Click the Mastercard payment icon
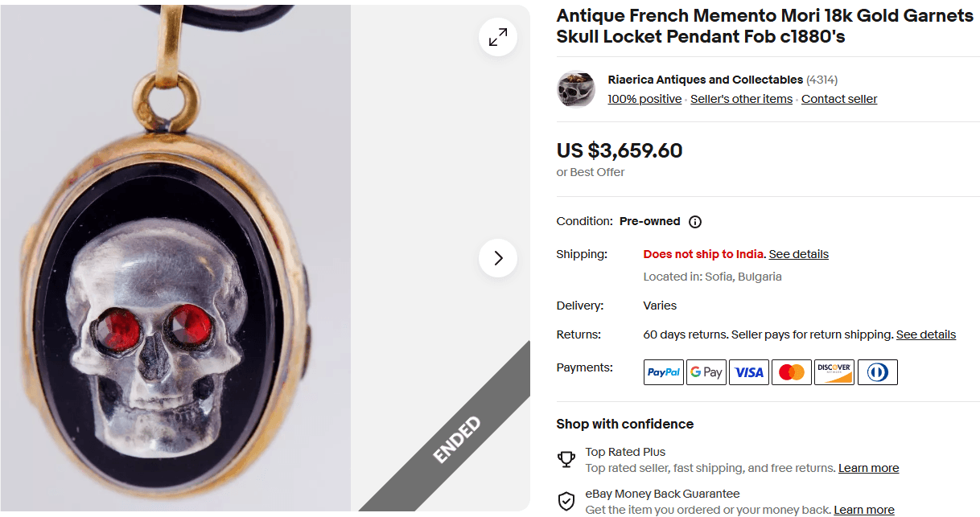The width and height of the screenshot is (980, 517). (x=791, y=371)
